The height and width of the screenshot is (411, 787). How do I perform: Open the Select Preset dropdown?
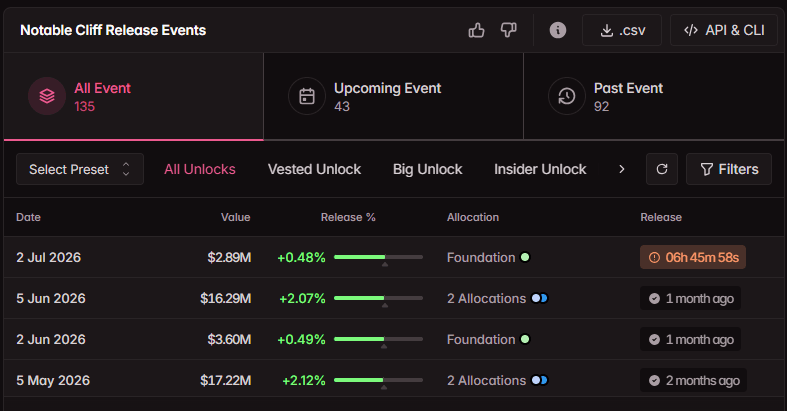80,169
